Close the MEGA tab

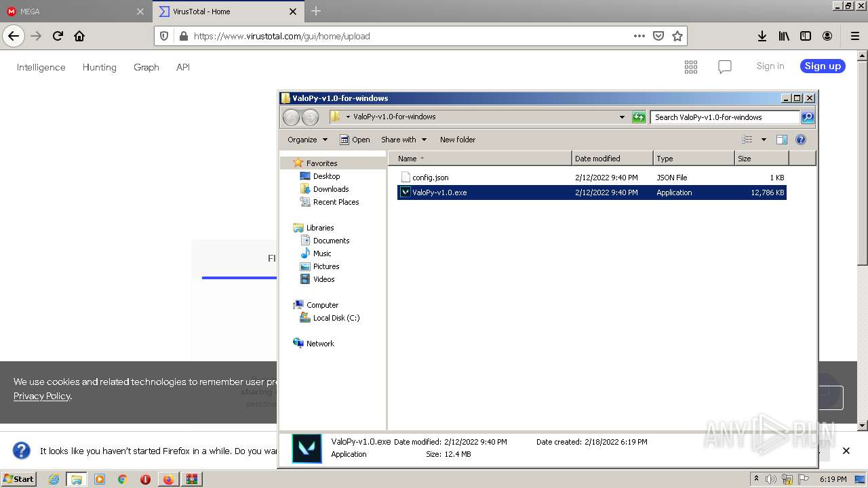click(140, 12)
